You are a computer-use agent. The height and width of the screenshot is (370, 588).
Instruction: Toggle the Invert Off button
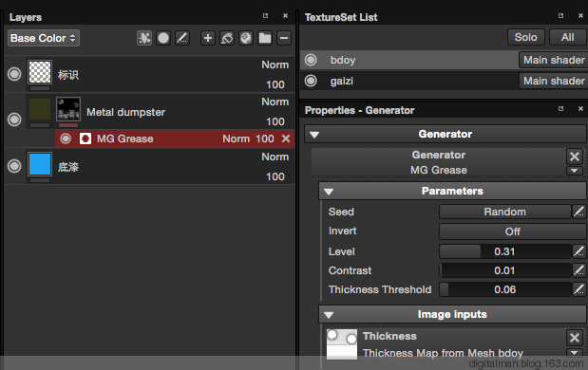(x=512, y=231)
